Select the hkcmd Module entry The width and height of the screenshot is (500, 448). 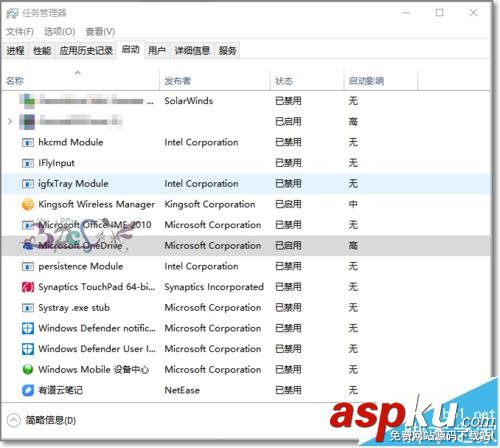(246, 143)
